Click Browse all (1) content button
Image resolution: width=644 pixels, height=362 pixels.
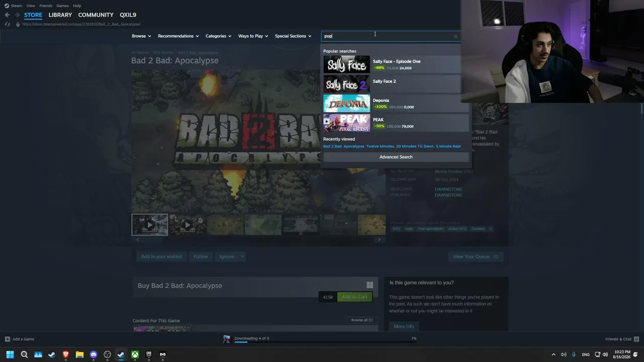coord(362,320)
